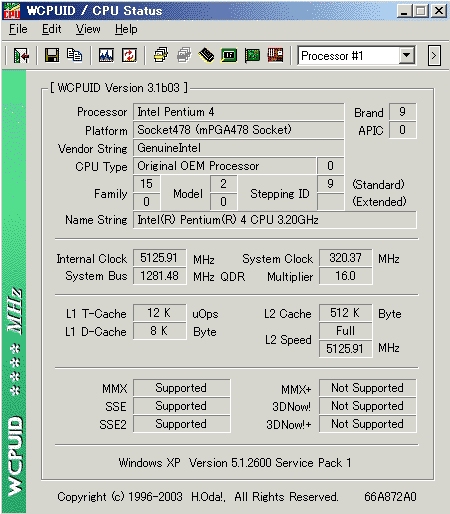Open the Edit menu
Image resolution: width=450 pixels, height=514 pixels.
click(51, 29)
